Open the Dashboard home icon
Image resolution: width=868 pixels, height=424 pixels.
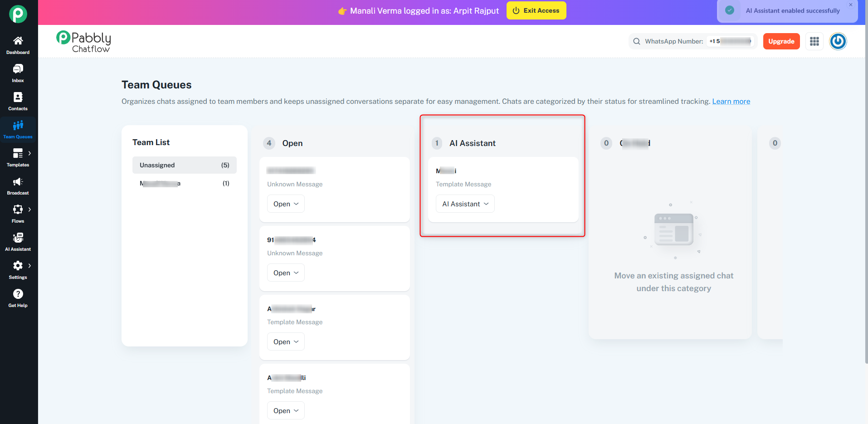click(18, 41)
